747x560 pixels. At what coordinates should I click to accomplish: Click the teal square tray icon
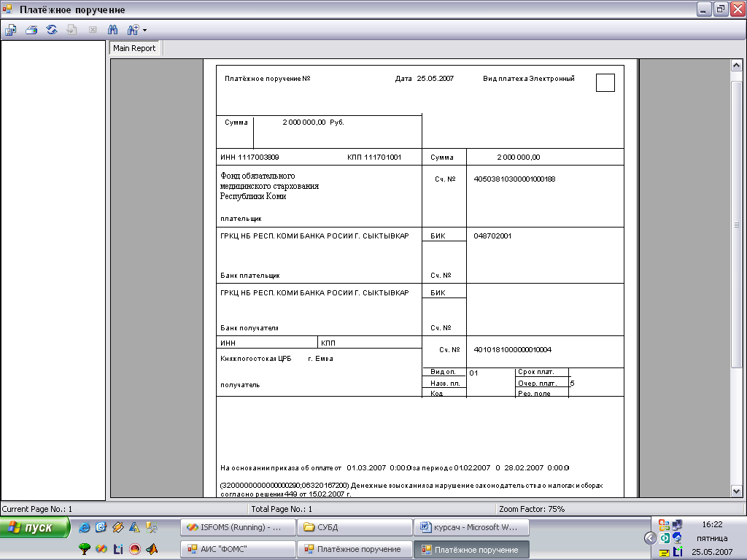(x=664, y=539)
